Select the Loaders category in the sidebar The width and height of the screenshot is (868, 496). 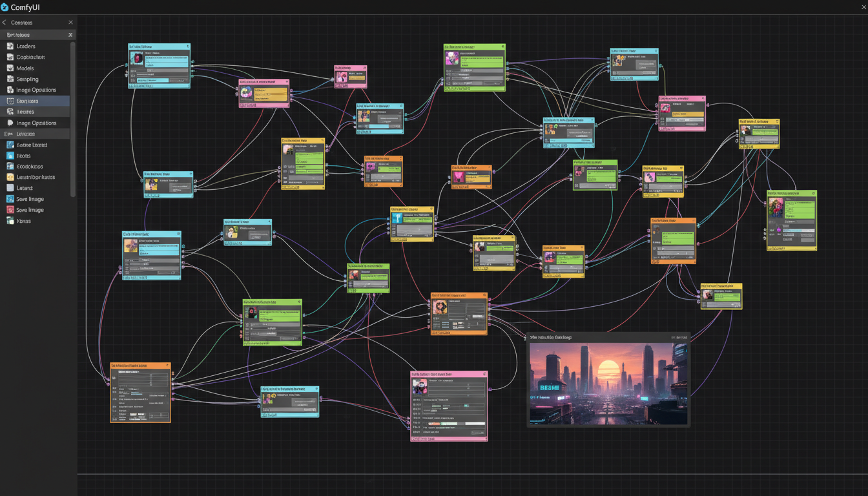[10, 46]
